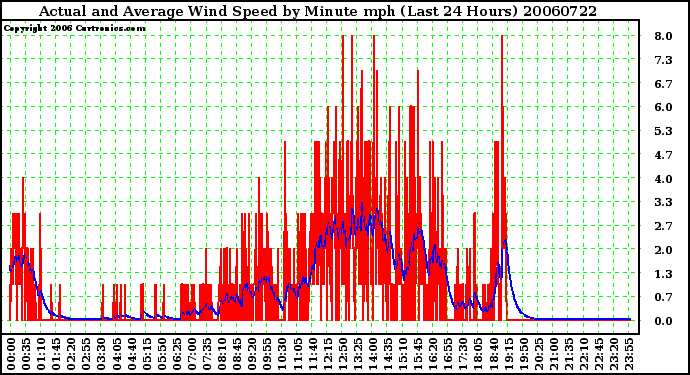Click the 16:55 time label

pyautogui.click(x=448, y=354)
